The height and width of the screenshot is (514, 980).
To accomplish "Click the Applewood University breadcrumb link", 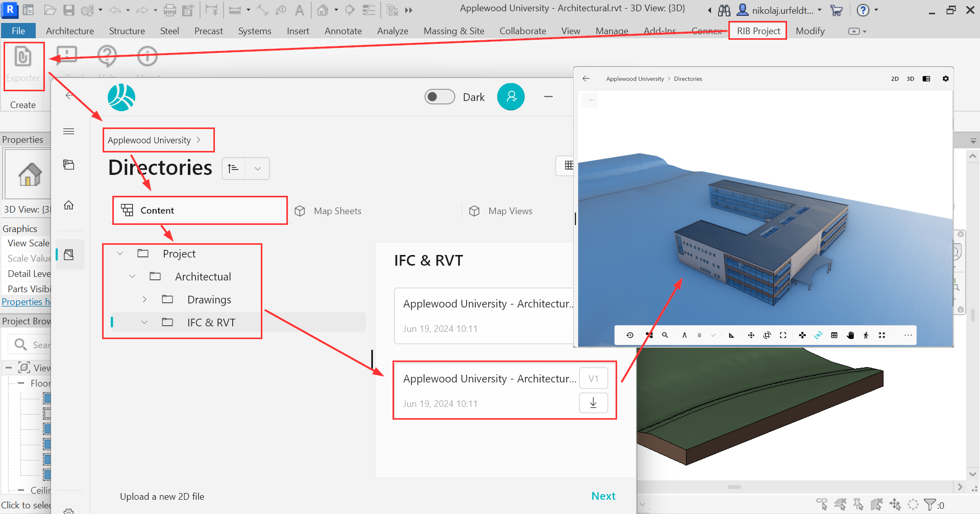I will 149,140.
